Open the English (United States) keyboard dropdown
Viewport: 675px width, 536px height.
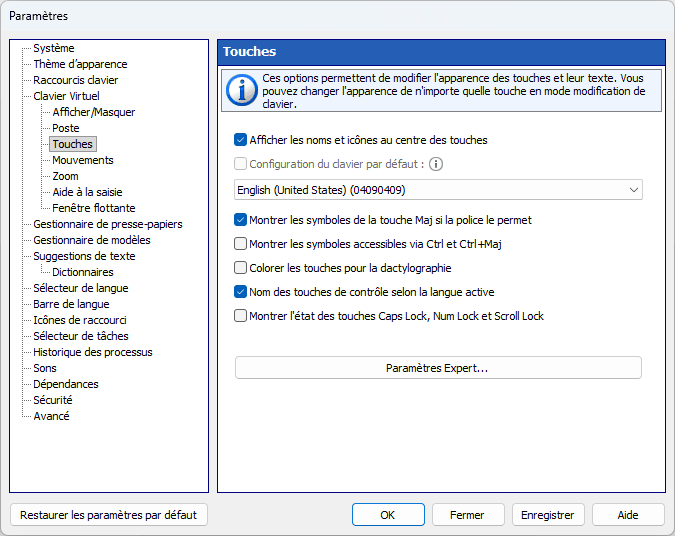438,190
